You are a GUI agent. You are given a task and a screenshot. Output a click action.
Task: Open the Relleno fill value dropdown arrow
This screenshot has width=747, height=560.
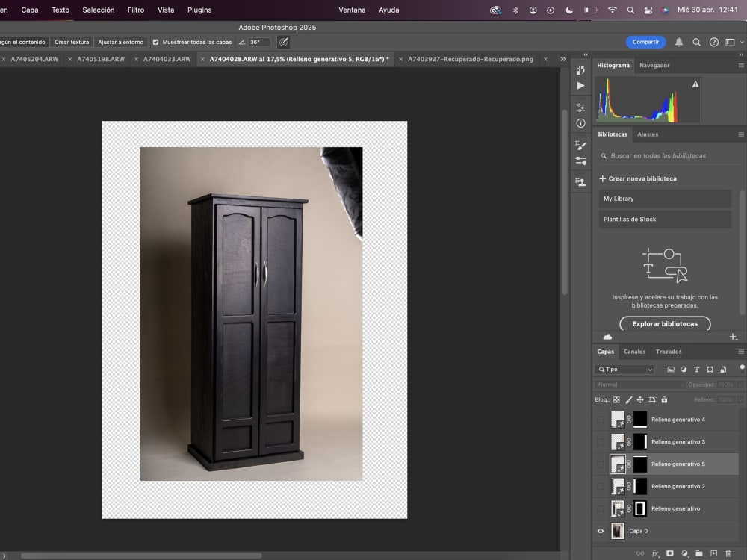coord(740,399)
